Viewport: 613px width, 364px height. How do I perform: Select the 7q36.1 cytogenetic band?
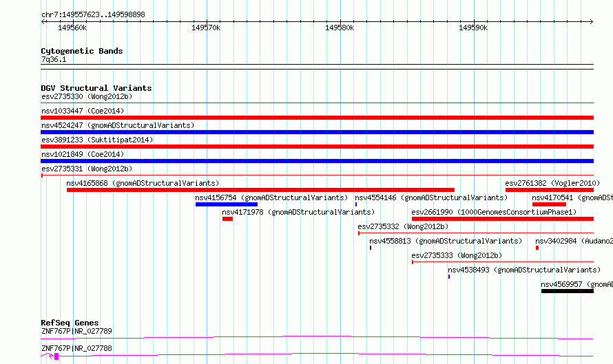(317, 67)
